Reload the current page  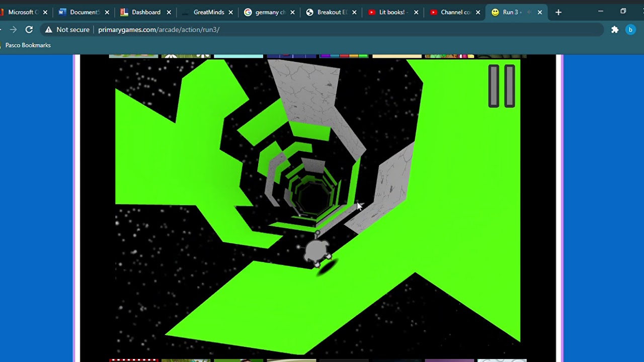pos(29,30)
